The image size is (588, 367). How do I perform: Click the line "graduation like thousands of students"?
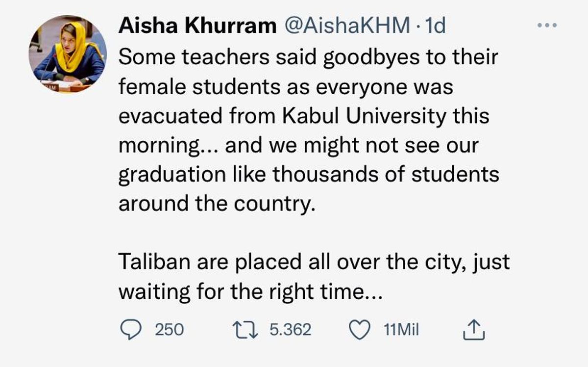pos(309,175)
